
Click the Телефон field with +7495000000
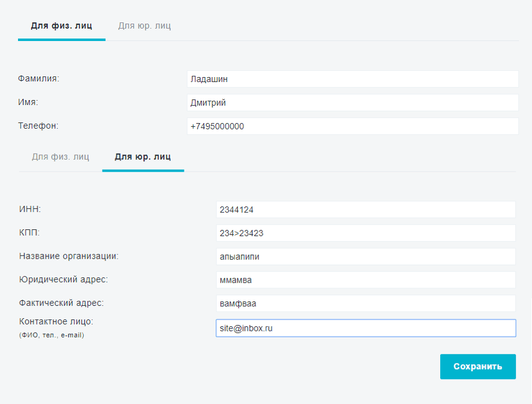click(x=353, y=126)
